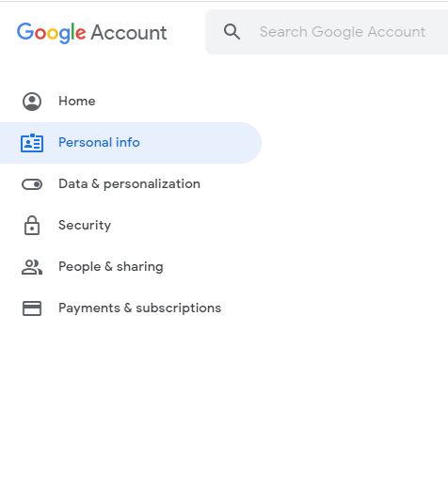
Task: Click the magnifying glass search icon
Action: click(232, 32)
